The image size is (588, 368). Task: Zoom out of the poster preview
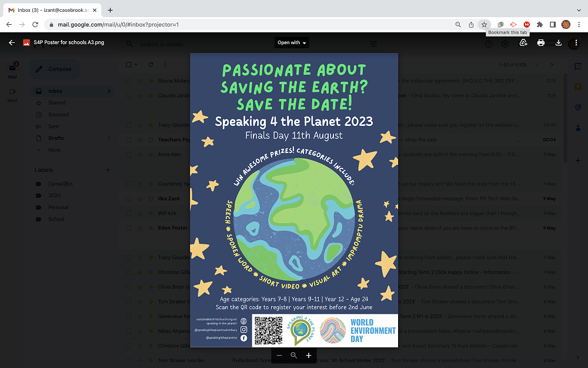point(279,356)
